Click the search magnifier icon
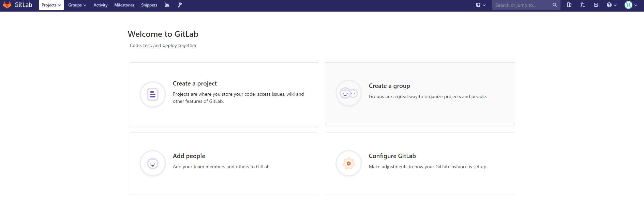Screen dimensions: 644x202 tap(555, 5)
